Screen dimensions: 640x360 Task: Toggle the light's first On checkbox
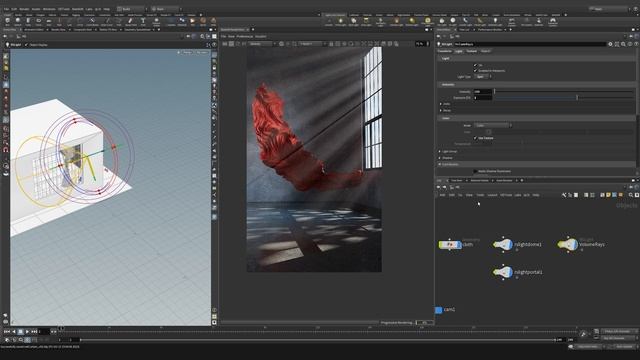pyautogui.click(x=476, y=65)
